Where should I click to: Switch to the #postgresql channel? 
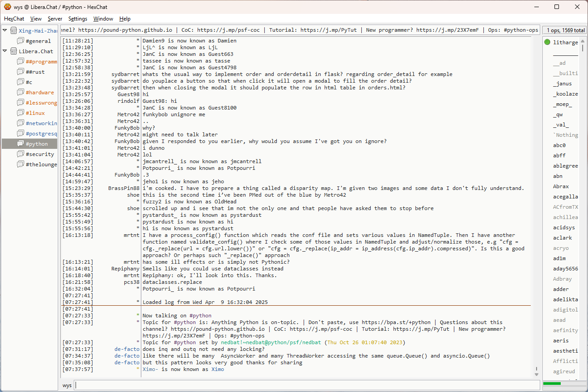[41, 134]
